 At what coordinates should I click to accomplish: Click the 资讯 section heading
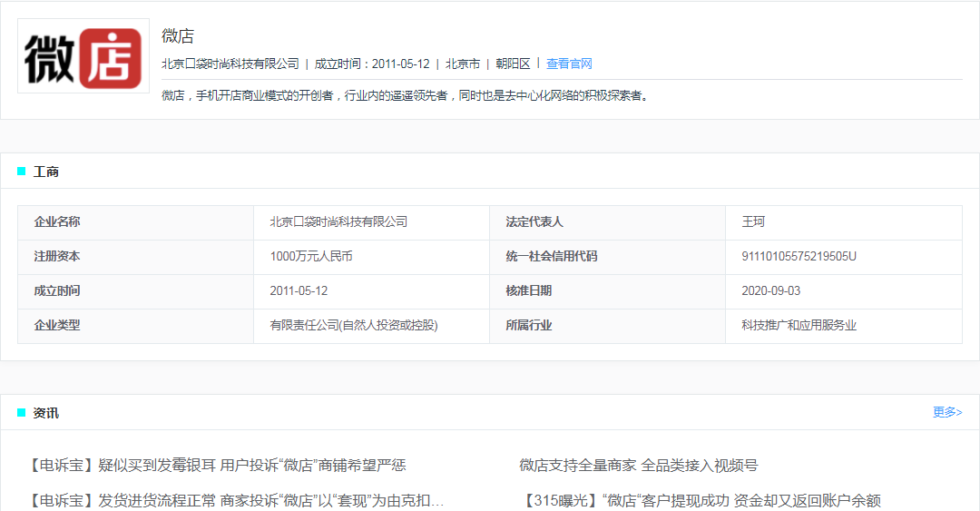45,413
